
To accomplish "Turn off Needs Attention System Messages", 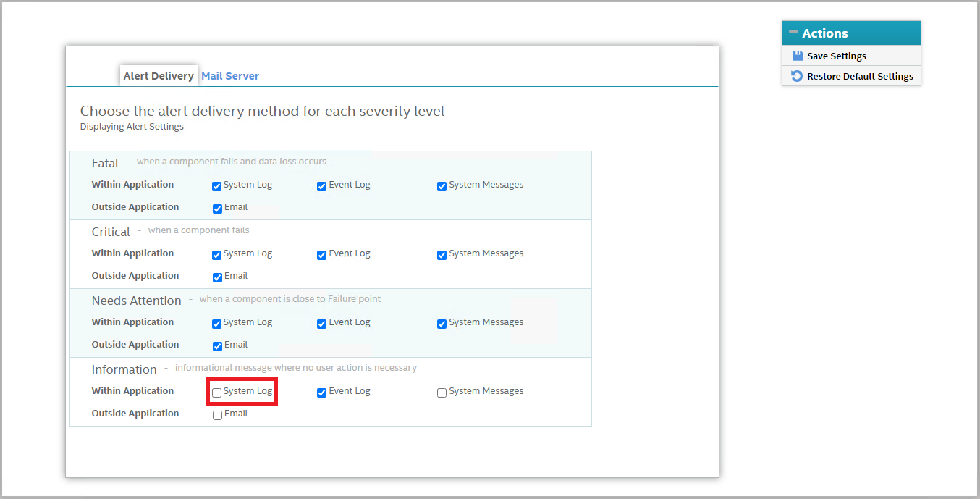I will point(442,324).
